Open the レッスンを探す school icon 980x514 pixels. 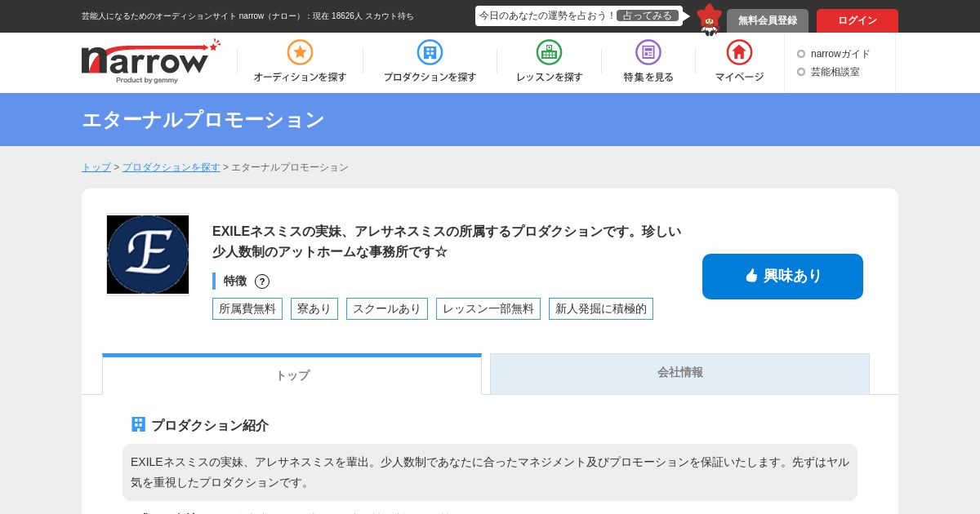pos(549,52)
